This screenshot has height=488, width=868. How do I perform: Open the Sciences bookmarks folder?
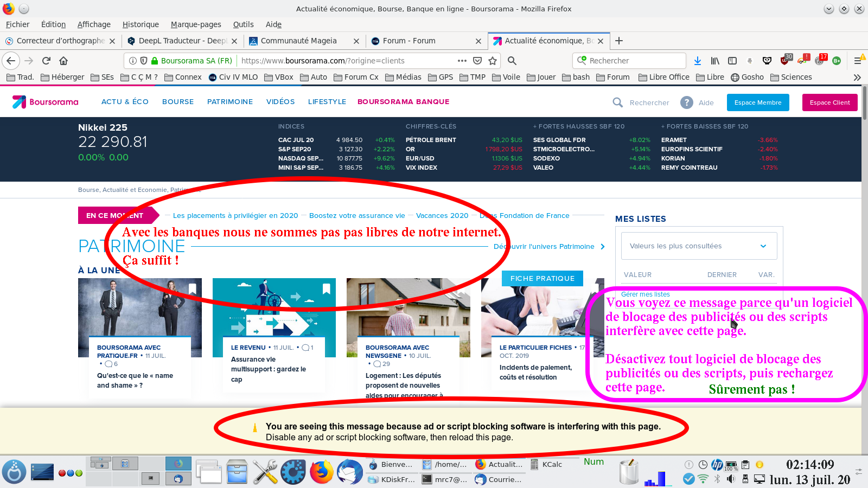791,77
